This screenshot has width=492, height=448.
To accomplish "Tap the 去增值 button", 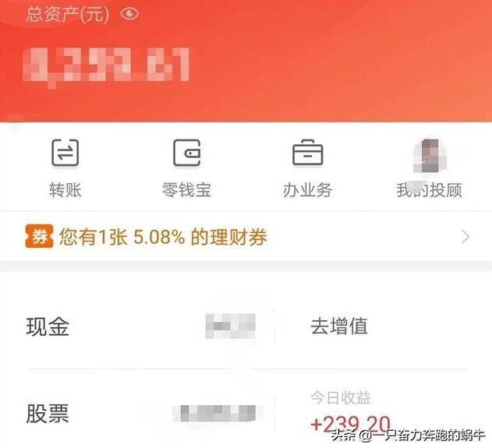I will [x=339, y=326].
